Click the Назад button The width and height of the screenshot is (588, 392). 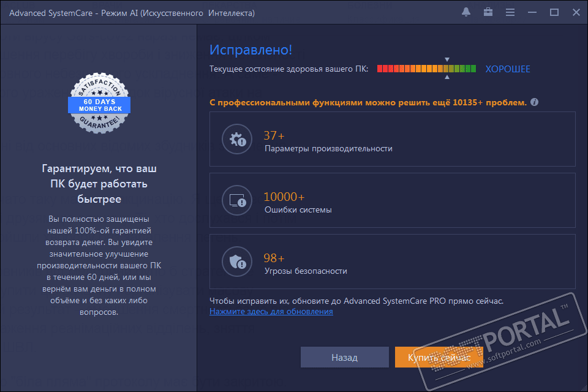click(x=345, y=357)
